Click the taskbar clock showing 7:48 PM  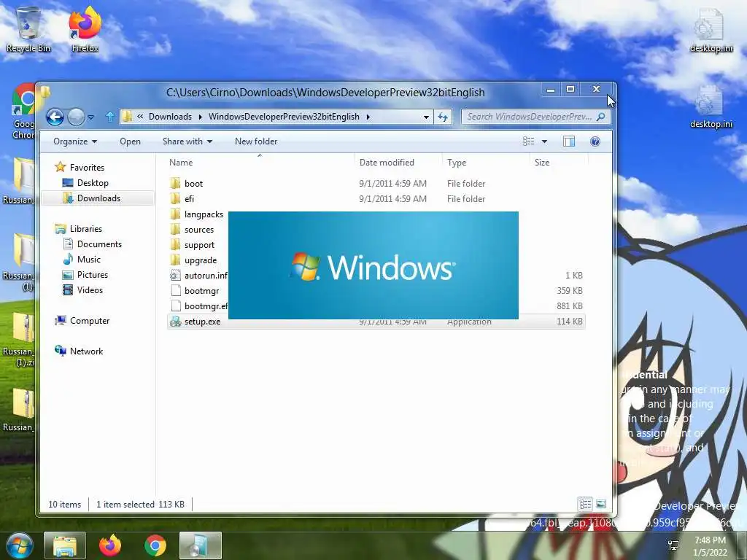point(711,546)
